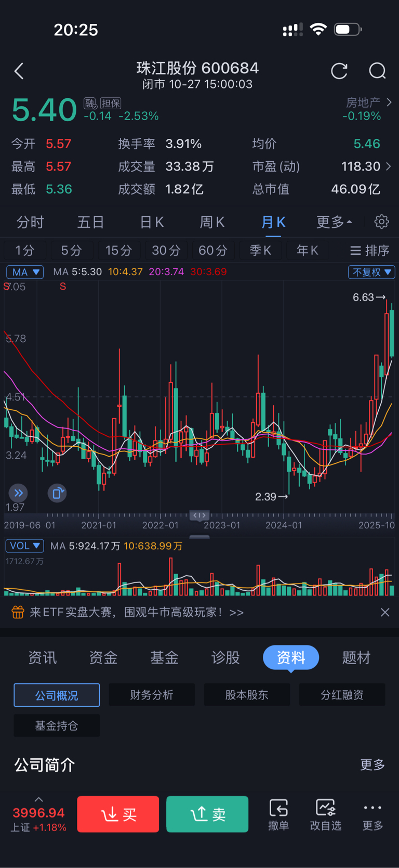Open the MA indicator dropdown

25,272
